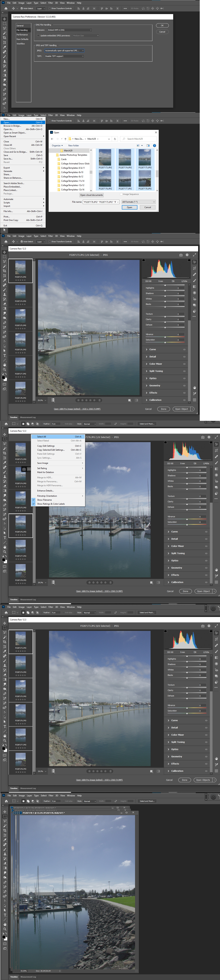Toggle Auto-Select checkbox above Camera Raw Preferences dialog

22,8
